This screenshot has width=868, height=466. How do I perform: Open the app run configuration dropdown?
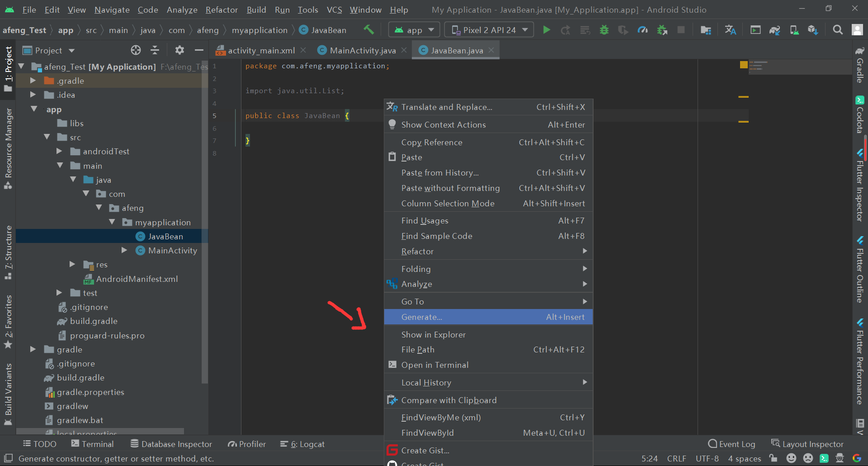click(414, 30)
